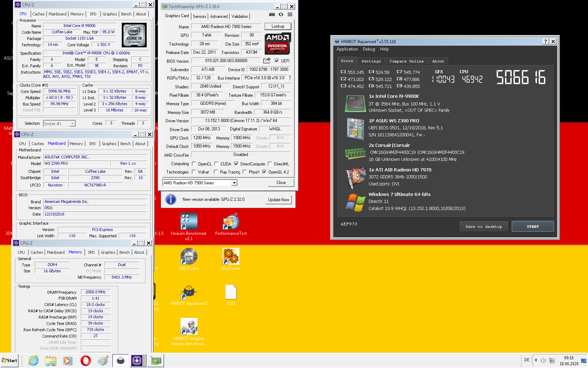Click the Intel Core i9 X-series logo
This screenshot has height=368, width=588.
[x=134, y=35]
